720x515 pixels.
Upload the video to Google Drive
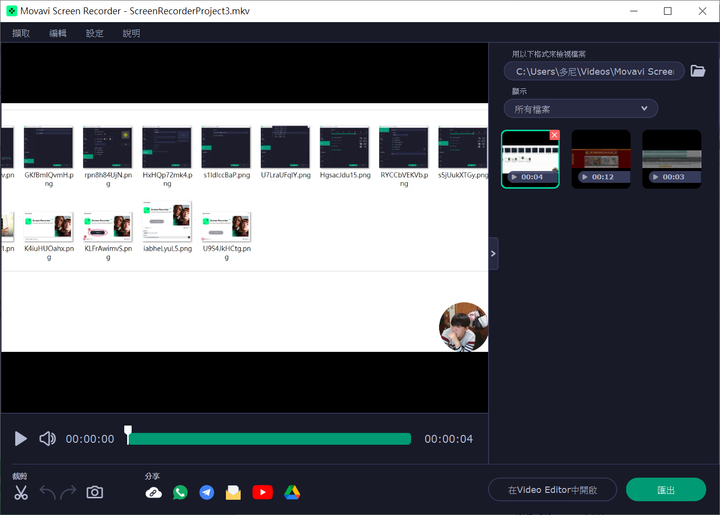click(x=292, y=493)
